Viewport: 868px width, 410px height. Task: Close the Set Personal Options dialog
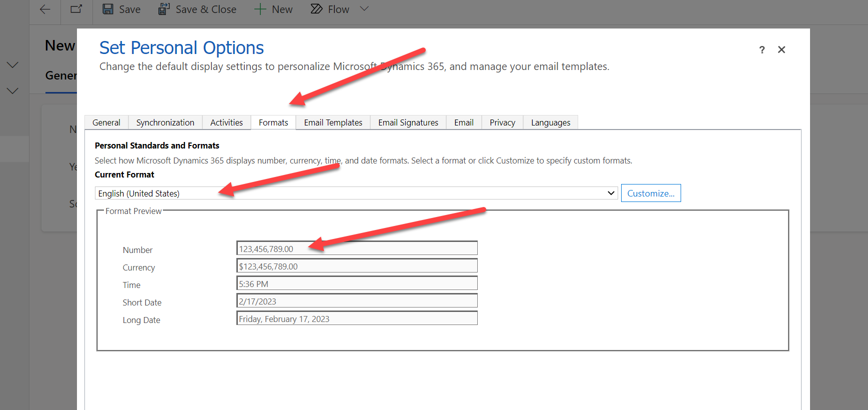[x=782, y=49]
